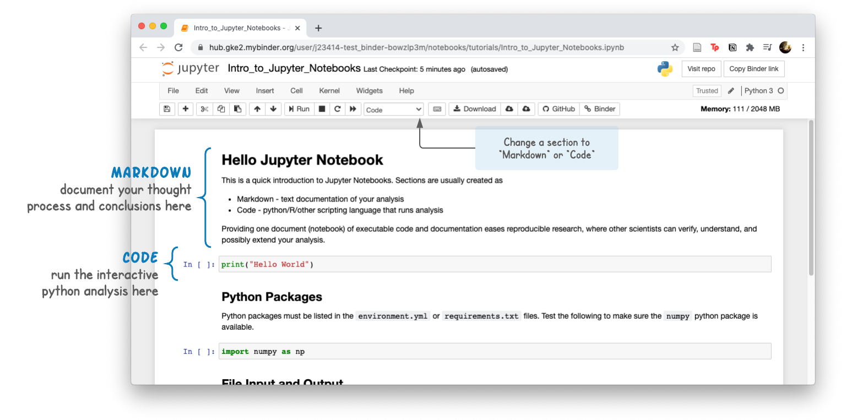Viewport: 868px width, 420px height.
Task: Click the Chrome profile avatar
Action: [785, 47]
